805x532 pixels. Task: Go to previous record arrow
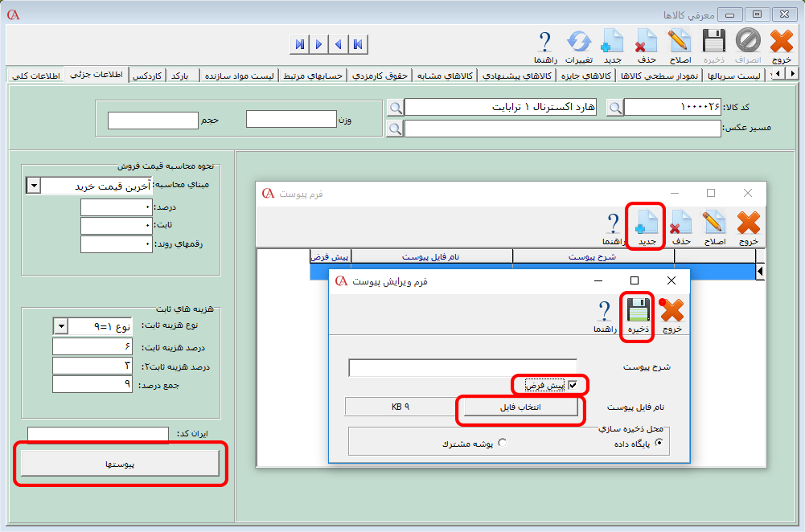[x=339, y=45]
